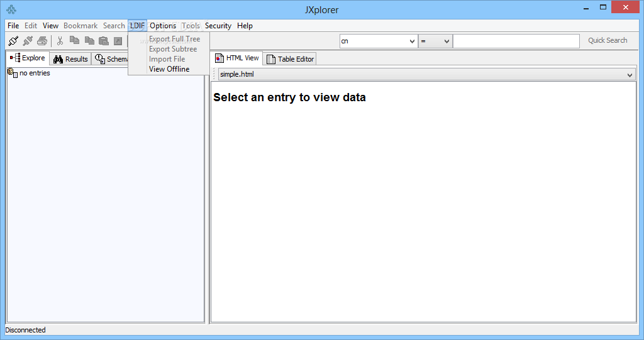Click the Paste clipboard icon
Image resolution: width=644 pixels, height=340 pixels.
[104, 41]
